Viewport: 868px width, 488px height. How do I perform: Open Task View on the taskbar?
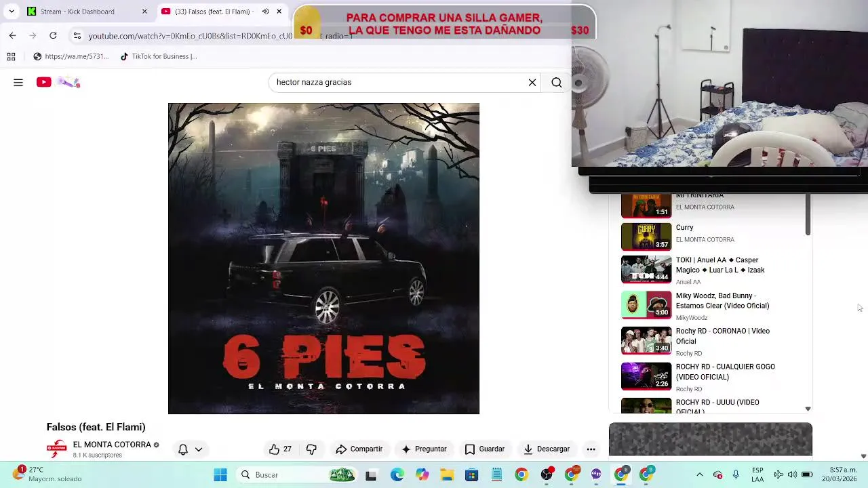click(x=370, y=475)
